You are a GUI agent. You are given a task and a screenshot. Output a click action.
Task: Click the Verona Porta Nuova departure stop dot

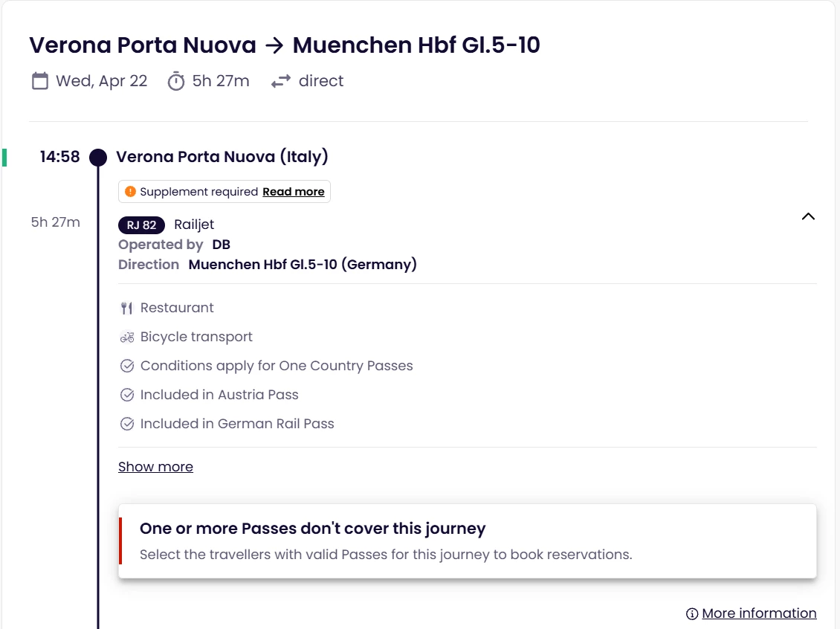(x=98, y=158)
